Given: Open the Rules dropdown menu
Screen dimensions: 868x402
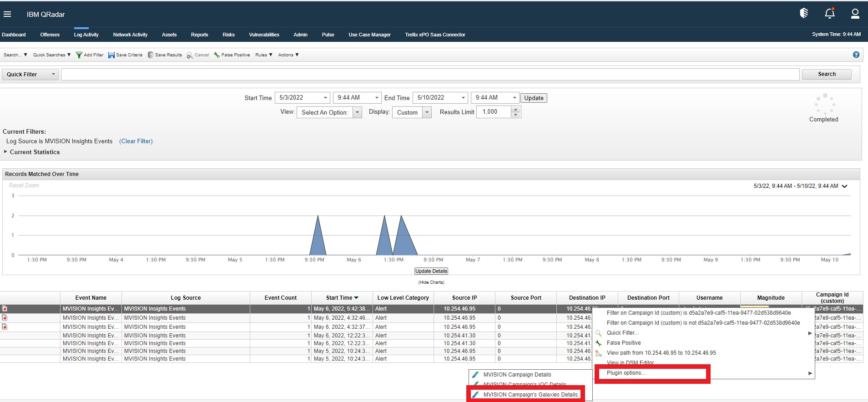Looking at the screenshot, I should coord(264,55).
